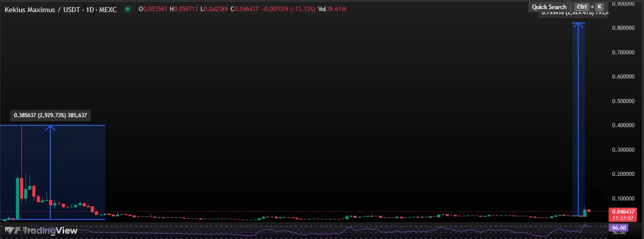Viewport: 644px width, 239px height.
Task: Click the 0.100000 price axis label
Action: (x=624, y=199)
